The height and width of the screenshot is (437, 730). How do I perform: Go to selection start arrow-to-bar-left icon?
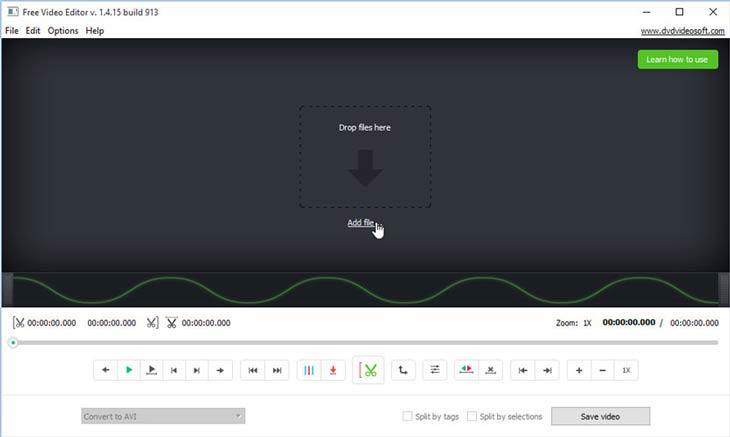pos(523,370)
